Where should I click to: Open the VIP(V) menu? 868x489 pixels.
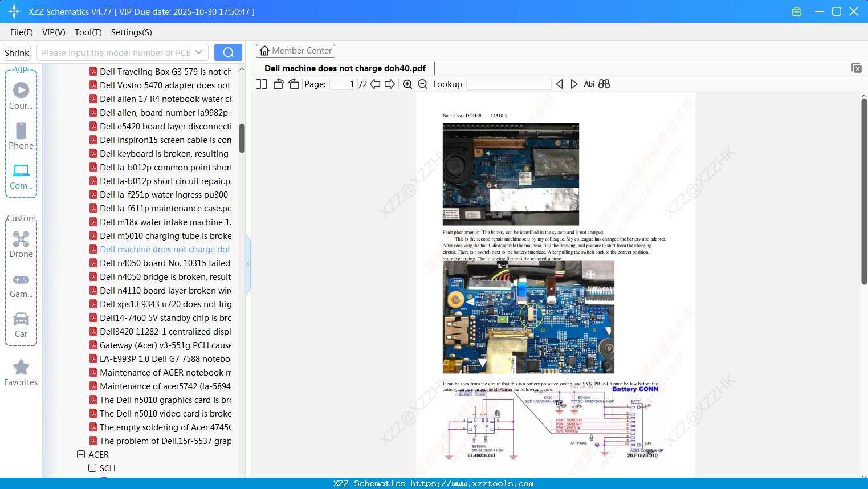point(54,32)
